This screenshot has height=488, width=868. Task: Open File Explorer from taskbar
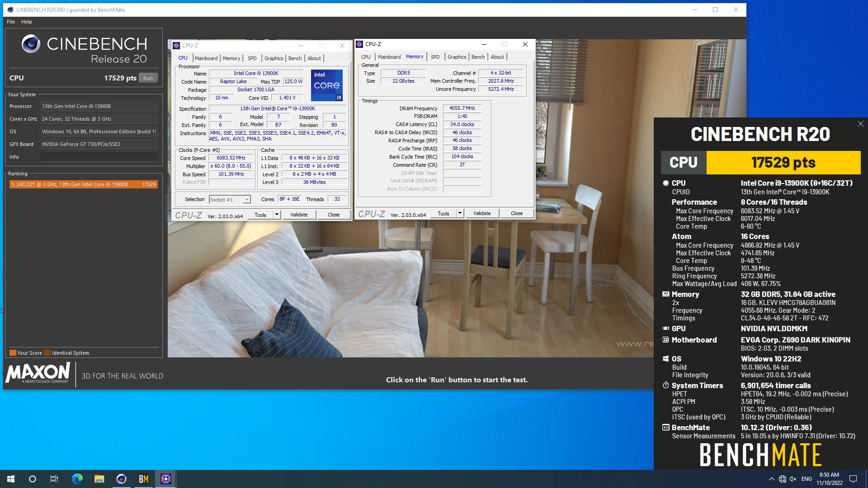[99, 479]
